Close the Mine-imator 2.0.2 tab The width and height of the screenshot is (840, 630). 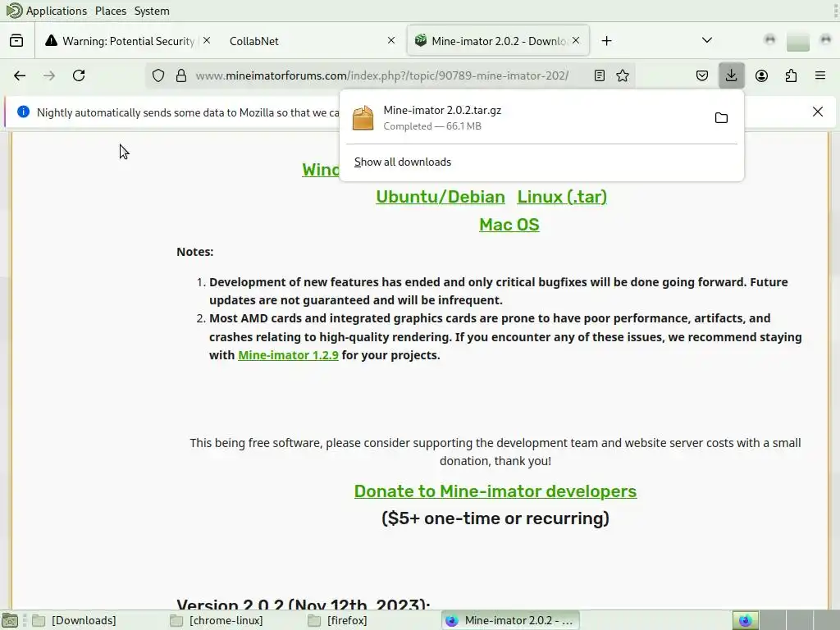(576, 40)
